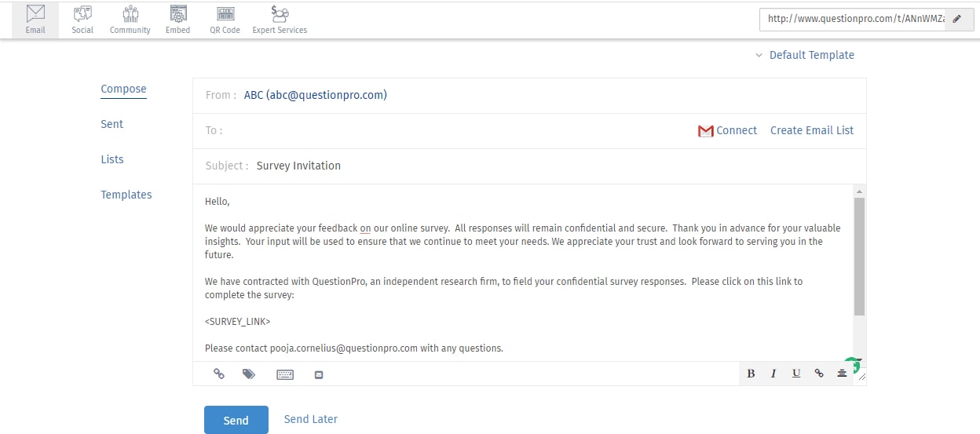Viewport: 980px width, 434px height.
Task: Click the survey link insert icon in bottom toolbar
Action: 219,374
